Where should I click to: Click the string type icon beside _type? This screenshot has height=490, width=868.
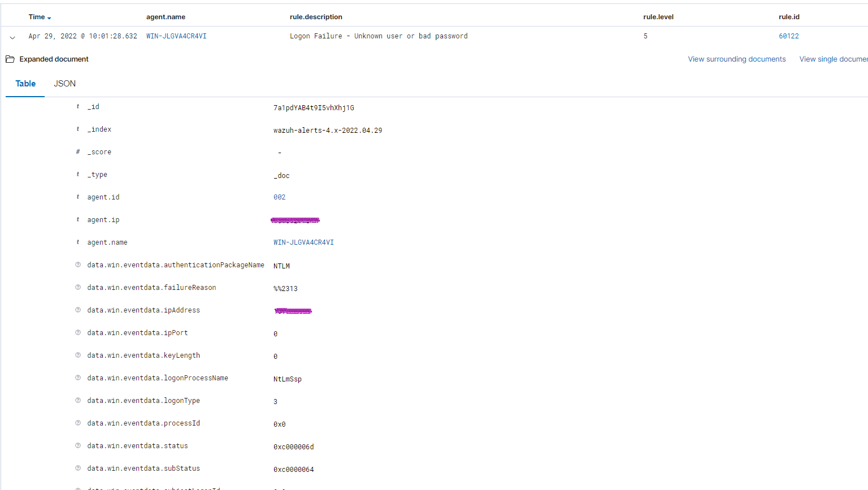(77, 174)
